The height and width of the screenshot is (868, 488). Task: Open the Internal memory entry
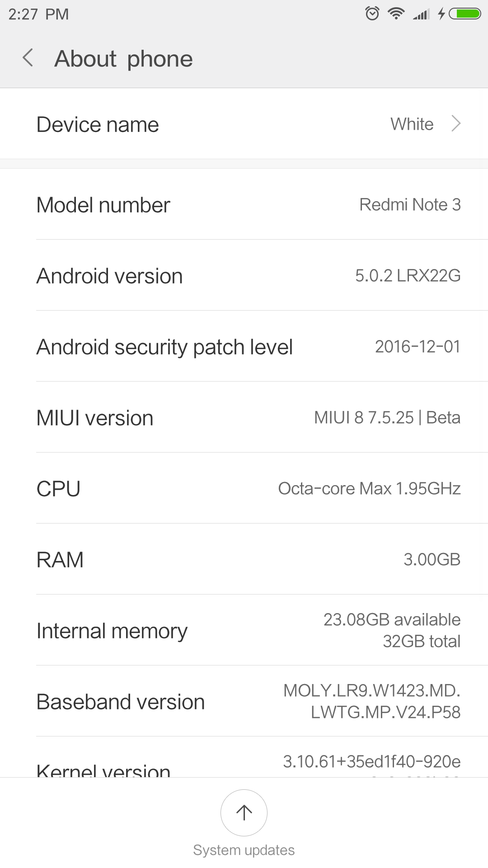(244, 631)
